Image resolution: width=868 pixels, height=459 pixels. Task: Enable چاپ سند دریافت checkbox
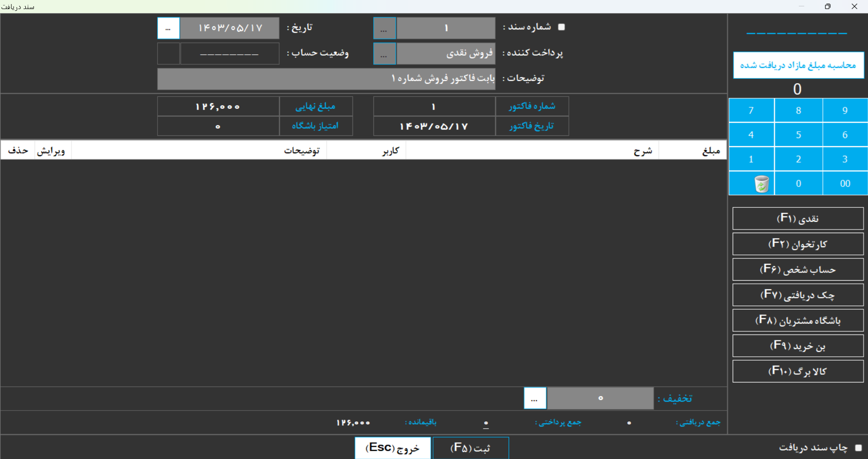pos(858,448)
